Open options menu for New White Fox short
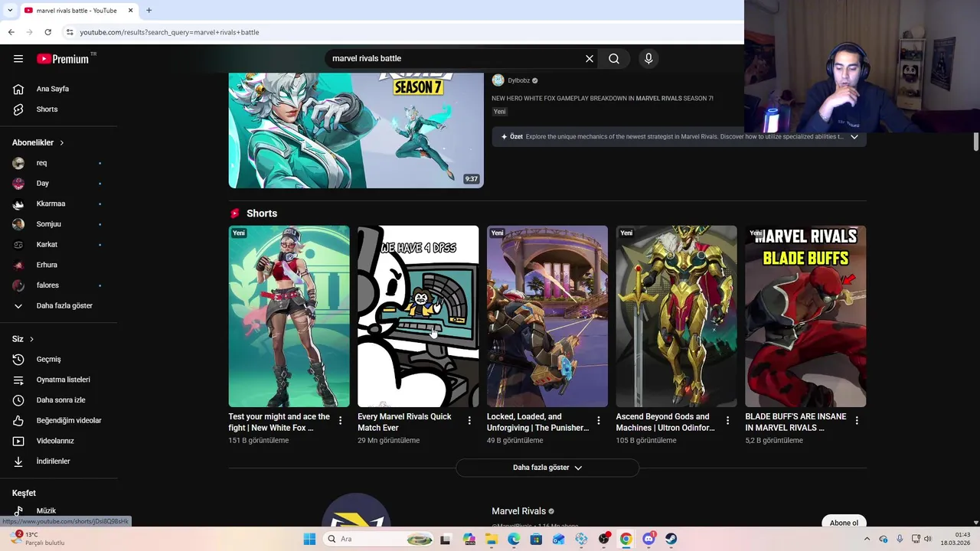This screenshot has height=551, width=980. [340, 420]
